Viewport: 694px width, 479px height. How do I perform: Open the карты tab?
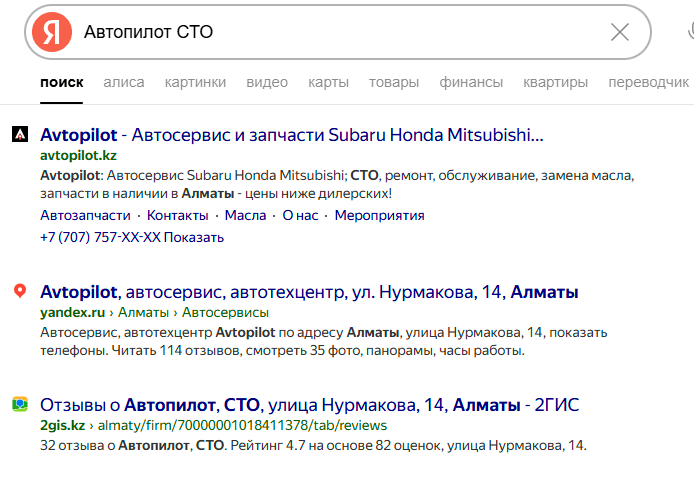coord(328,82)
